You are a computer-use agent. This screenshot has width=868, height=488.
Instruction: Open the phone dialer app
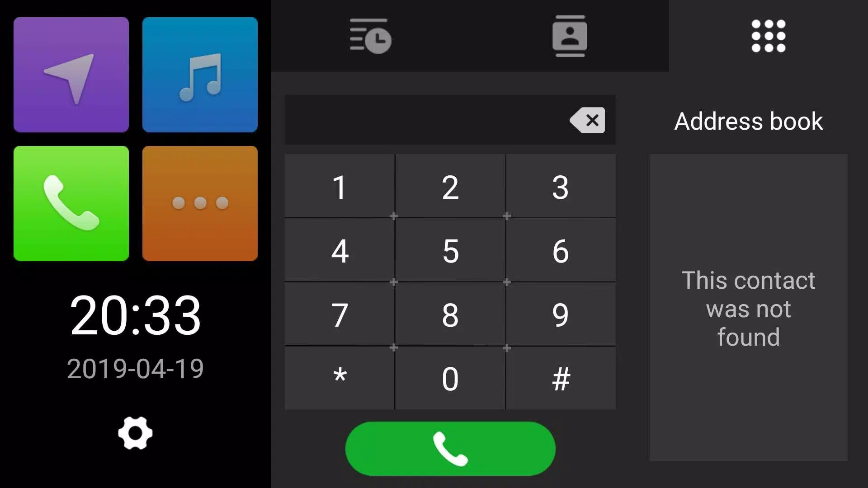pos(71,204)
